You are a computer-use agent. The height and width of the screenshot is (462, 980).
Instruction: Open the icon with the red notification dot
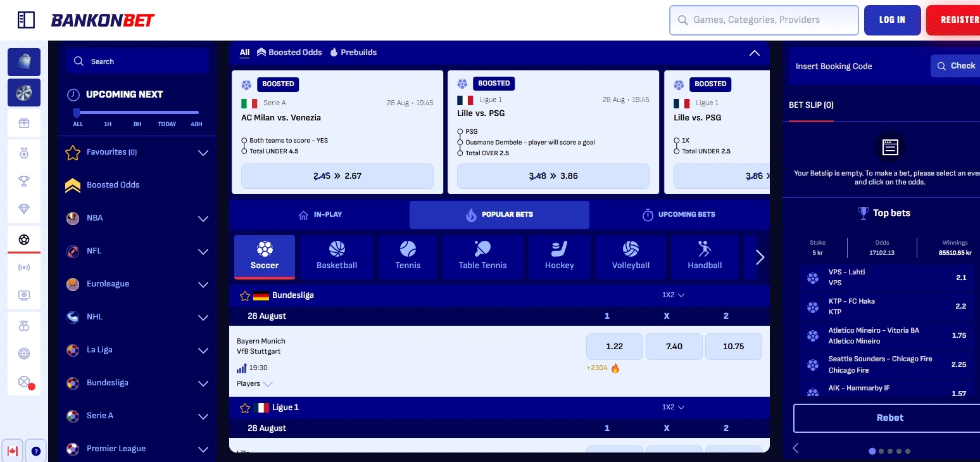[x=24, y=382]
